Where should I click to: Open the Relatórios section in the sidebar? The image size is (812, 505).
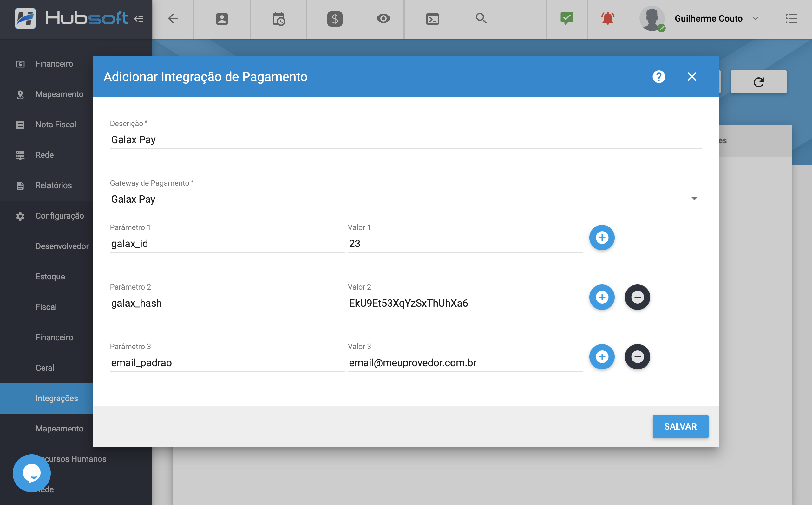(x=53, y=185)
